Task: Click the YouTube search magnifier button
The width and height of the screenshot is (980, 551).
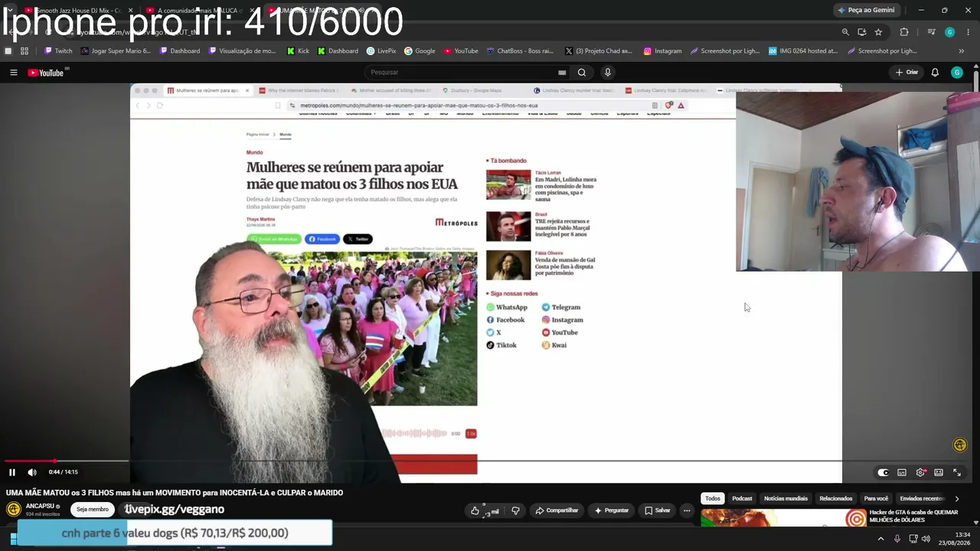Action: (582, 73)
